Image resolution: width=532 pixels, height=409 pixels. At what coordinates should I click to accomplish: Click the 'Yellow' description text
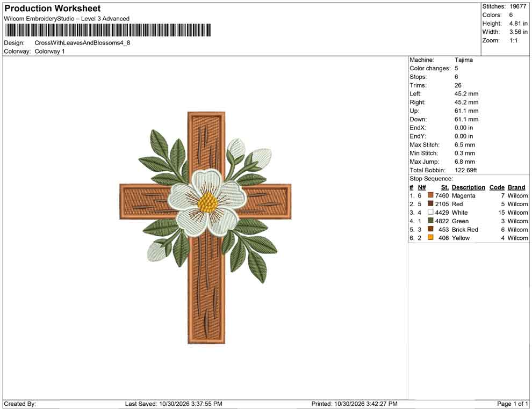(x=461, y=238)
